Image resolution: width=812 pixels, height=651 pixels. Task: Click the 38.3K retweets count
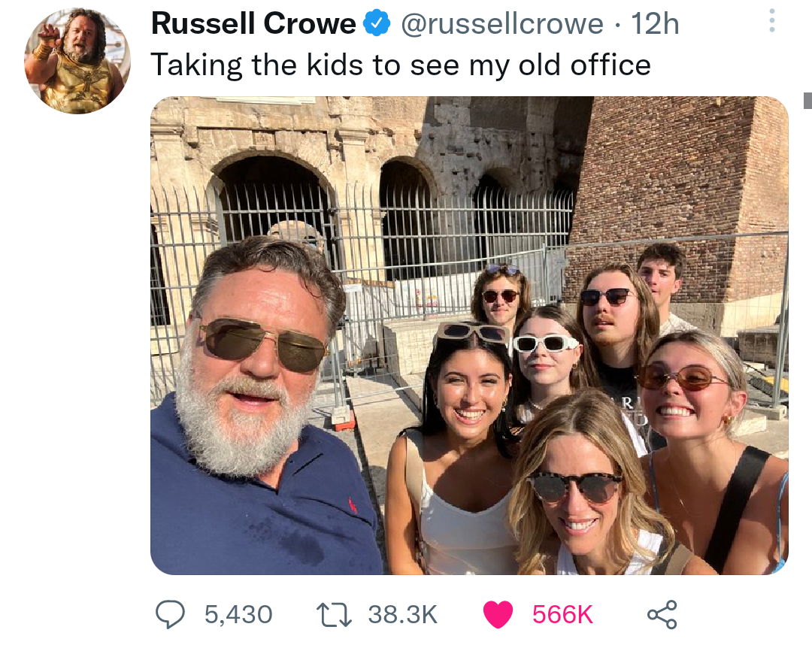(403, 614)
